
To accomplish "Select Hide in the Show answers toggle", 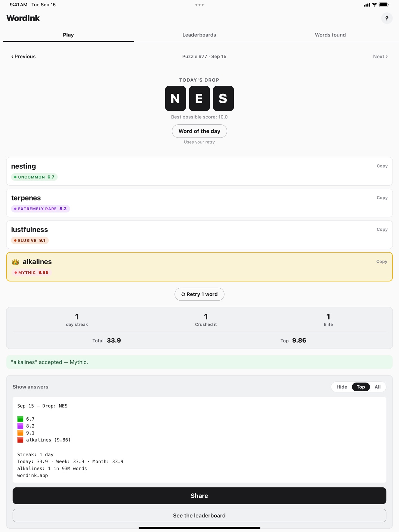I will (x=342, y=387).
